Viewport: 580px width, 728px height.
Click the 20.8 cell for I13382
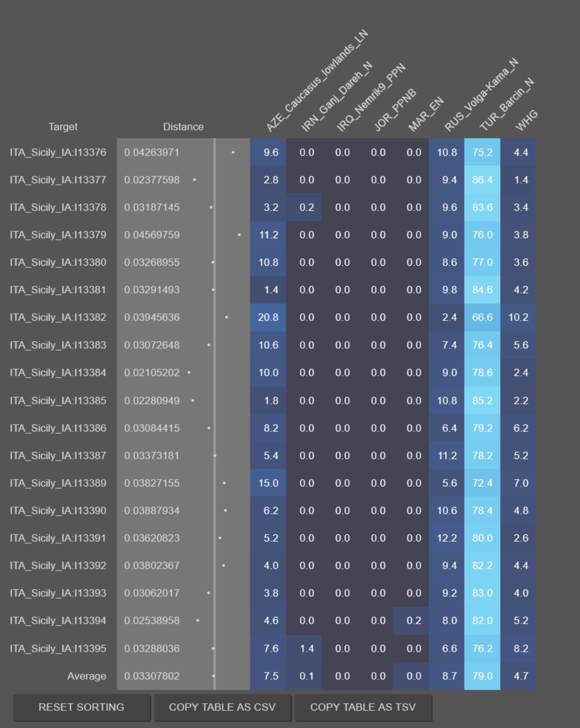(268, 318)
